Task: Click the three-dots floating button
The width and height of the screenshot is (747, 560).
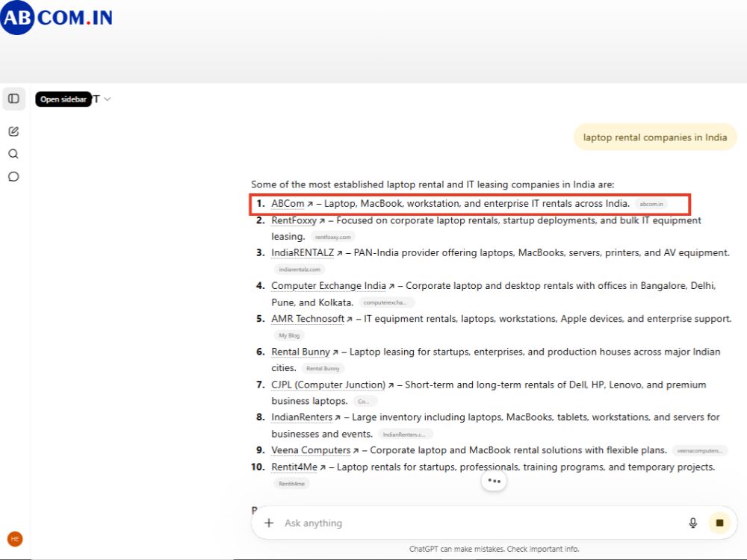Action: (x=494, y=481)
